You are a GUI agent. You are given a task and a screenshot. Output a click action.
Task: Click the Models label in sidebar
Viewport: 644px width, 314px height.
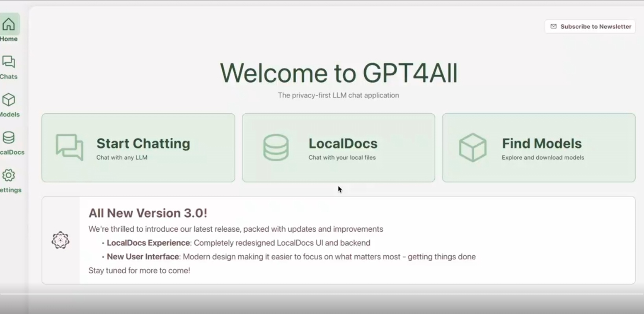(x=10, y=115)
